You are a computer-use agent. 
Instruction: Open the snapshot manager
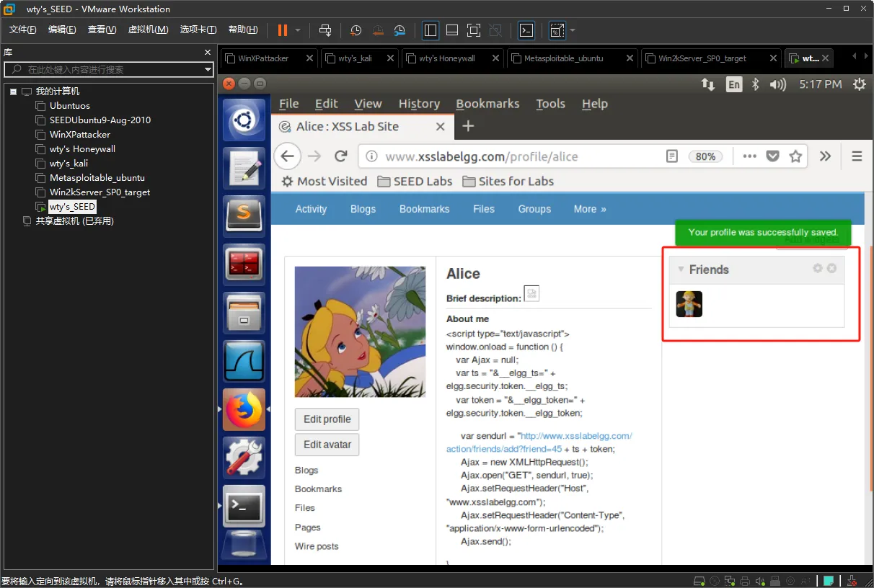(x=400, y=30)
